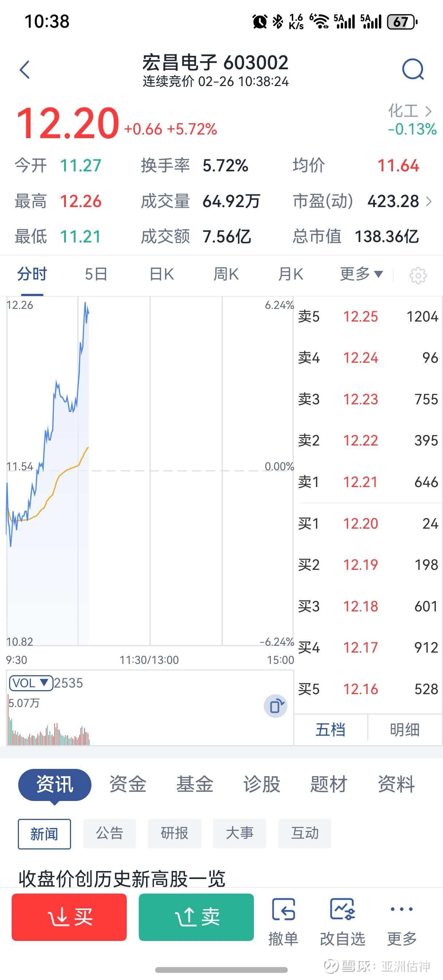This screenshot has width=443, height=980.
Task: Open the three-dot 更多 menu icon
Action: tap(401, 921)
